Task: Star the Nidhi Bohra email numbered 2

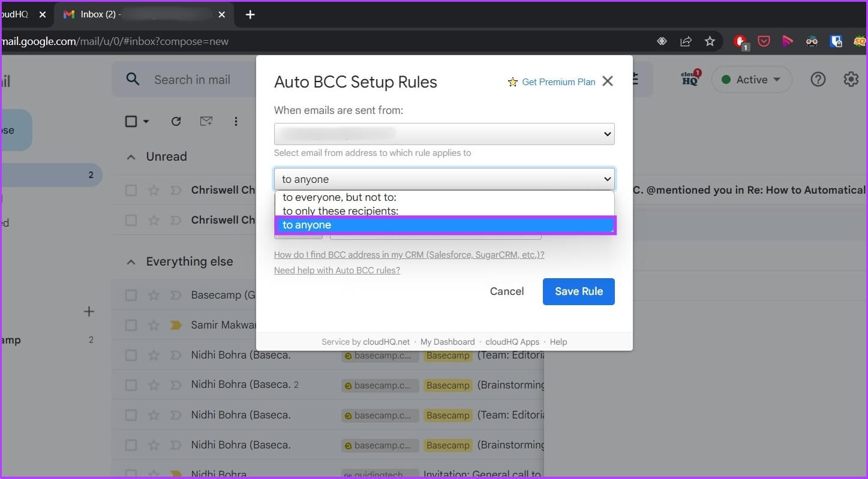Action: [x=154, y=385]
